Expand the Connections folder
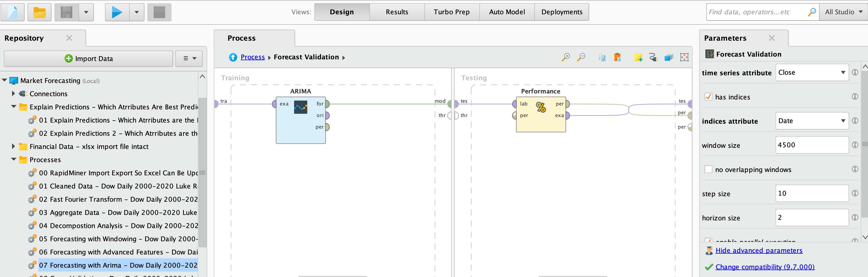 point(13,93)
